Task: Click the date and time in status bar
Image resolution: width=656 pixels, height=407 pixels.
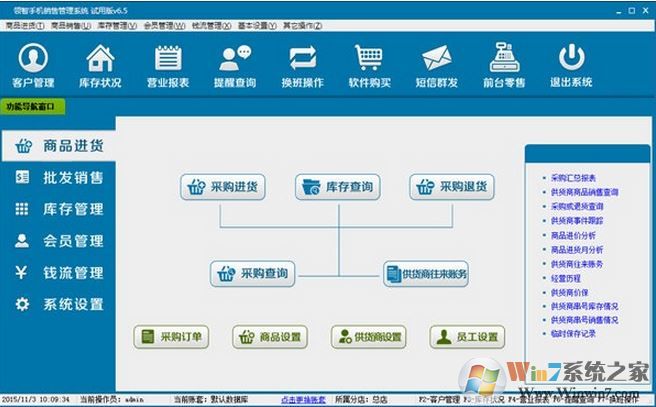Action: [x=36, y=399]
